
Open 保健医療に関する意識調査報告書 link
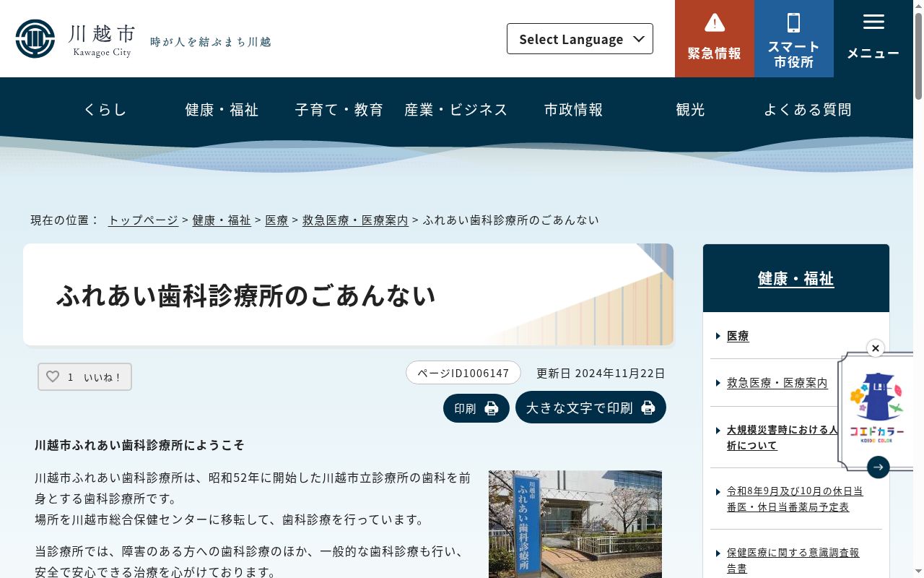[793, 561]
